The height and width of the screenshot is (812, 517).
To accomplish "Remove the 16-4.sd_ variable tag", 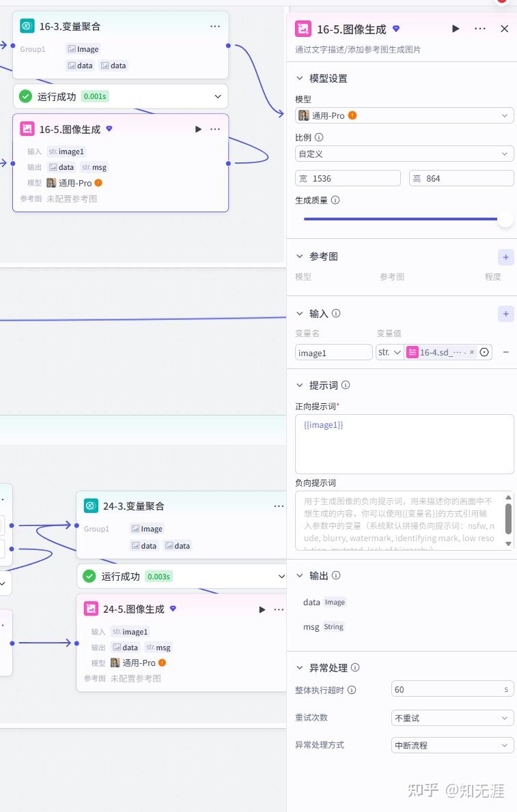I will click(472, 352).
